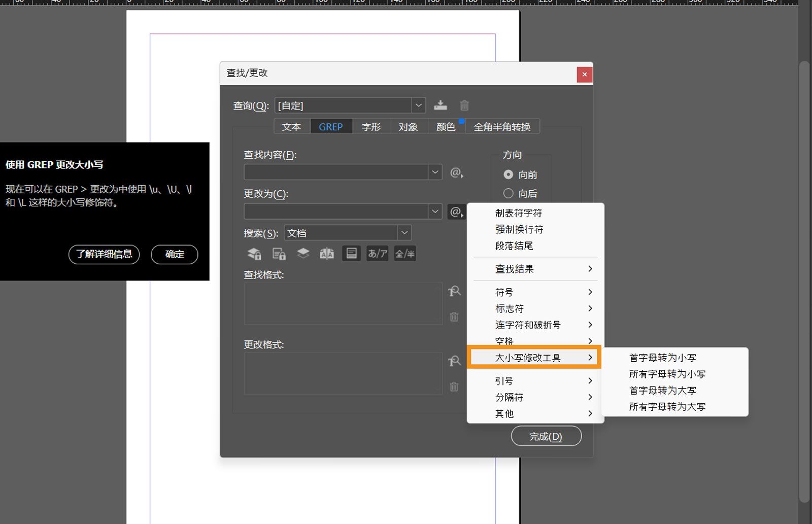Image resolution: width=812 pixels, height=524 pixels.
Task: Click the 完成(D) button
Action: coord(546,436)
